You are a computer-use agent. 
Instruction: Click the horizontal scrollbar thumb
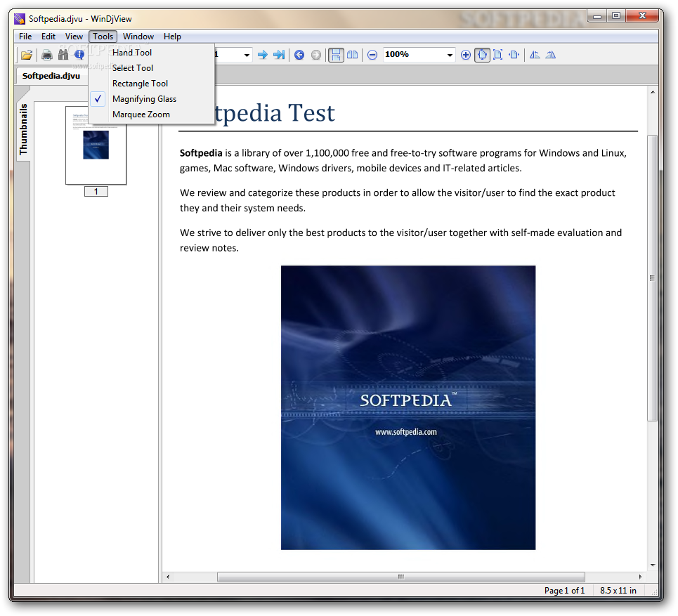(401, 577)
